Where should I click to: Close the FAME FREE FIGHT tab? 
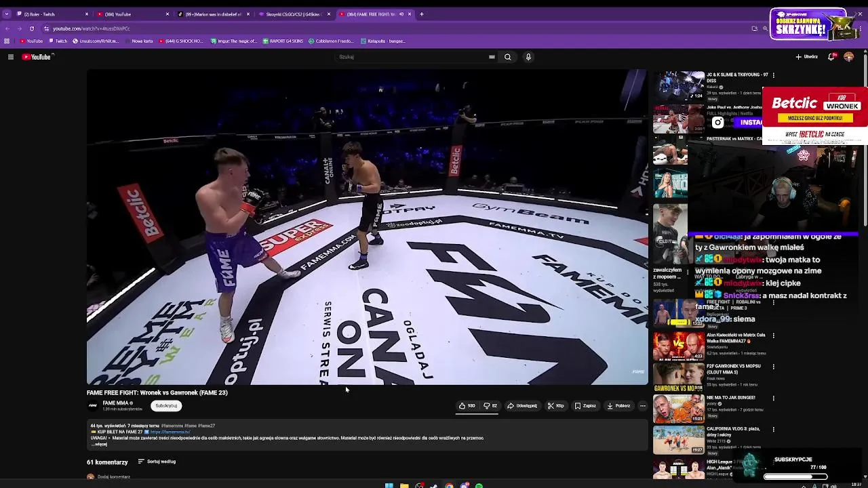[410, 14]
